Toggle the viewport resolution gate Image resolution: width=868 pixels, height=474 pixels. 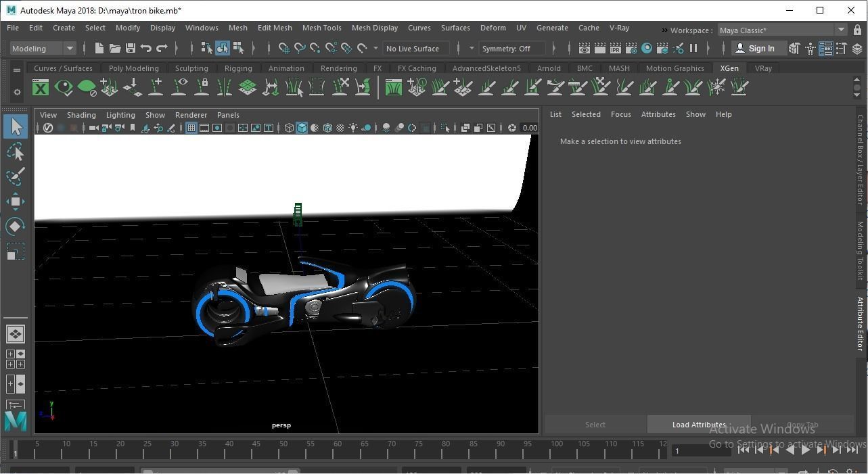(217, 128)
